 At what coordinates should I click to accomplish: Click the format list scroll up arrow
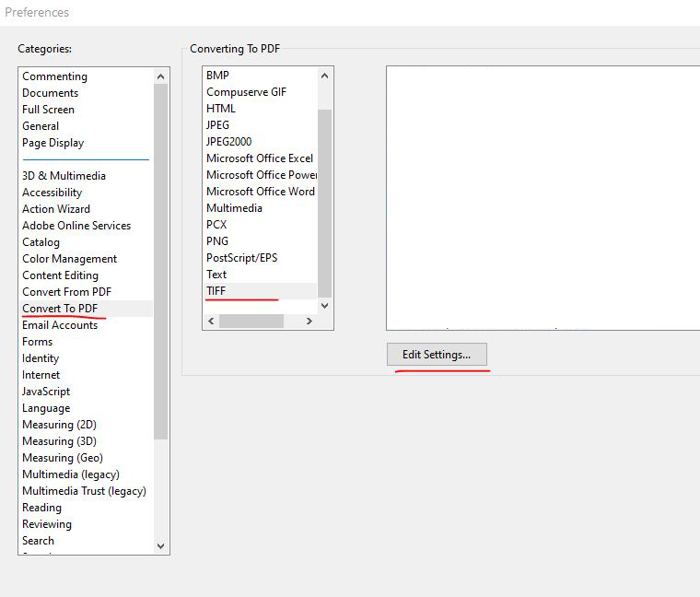point(324,76)
